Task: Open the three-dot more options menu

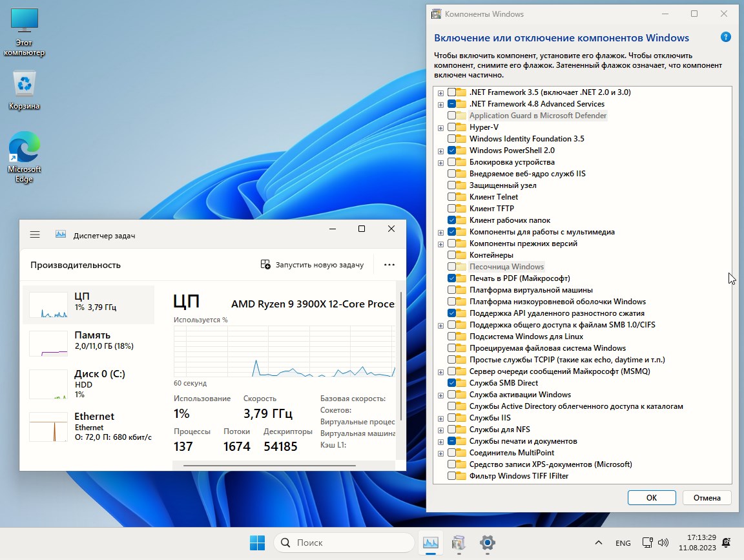Action: click(389, 265)
